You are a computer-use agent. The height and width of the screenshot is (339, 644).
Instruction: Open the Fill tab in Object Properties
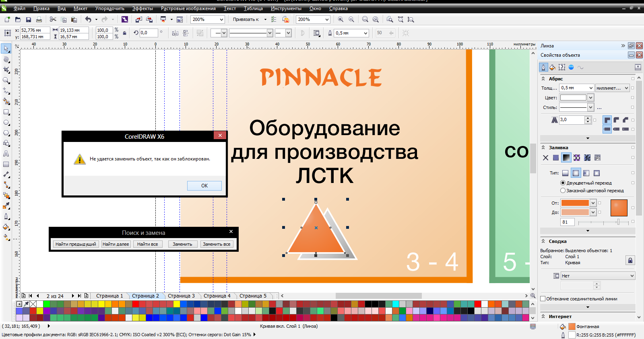(x=552, y=67)
